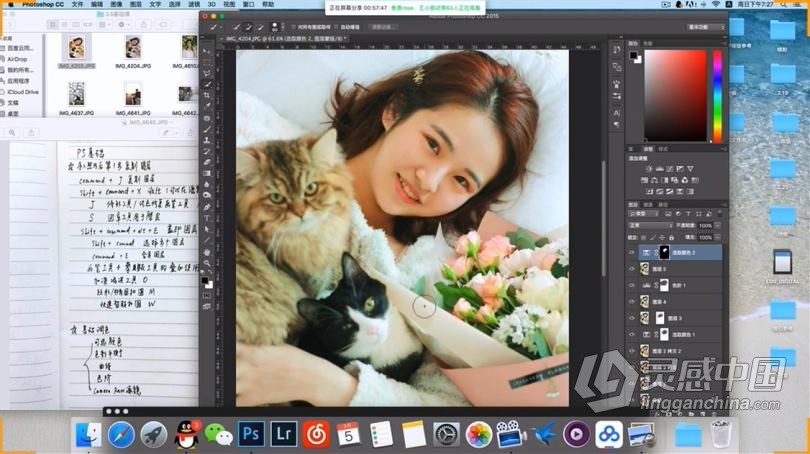
Task: Click the 调整边缘 button
Action: 382,27
